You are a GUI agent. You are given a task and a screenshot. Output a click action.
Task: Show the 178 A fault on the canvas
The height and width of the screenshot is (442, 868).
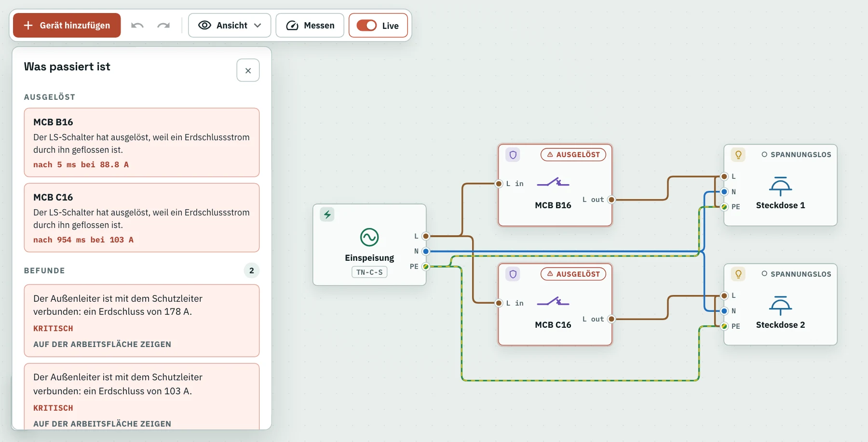tap(102, 344)
